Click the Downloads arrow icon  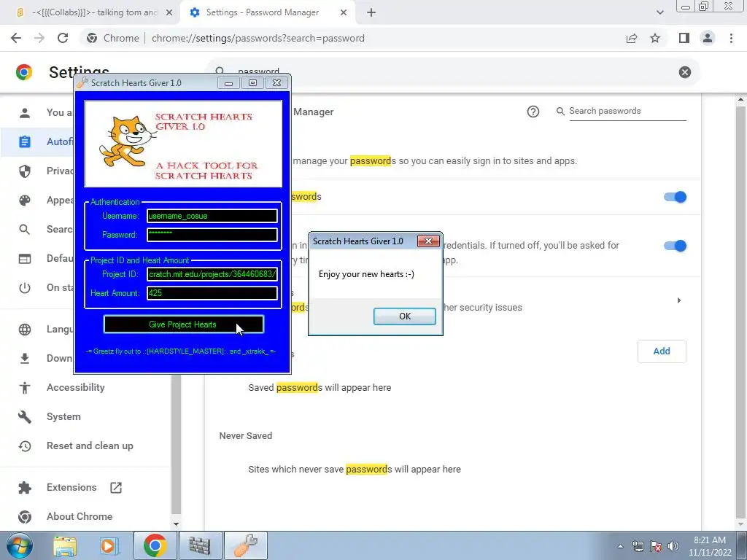click(x=25, y=358)
